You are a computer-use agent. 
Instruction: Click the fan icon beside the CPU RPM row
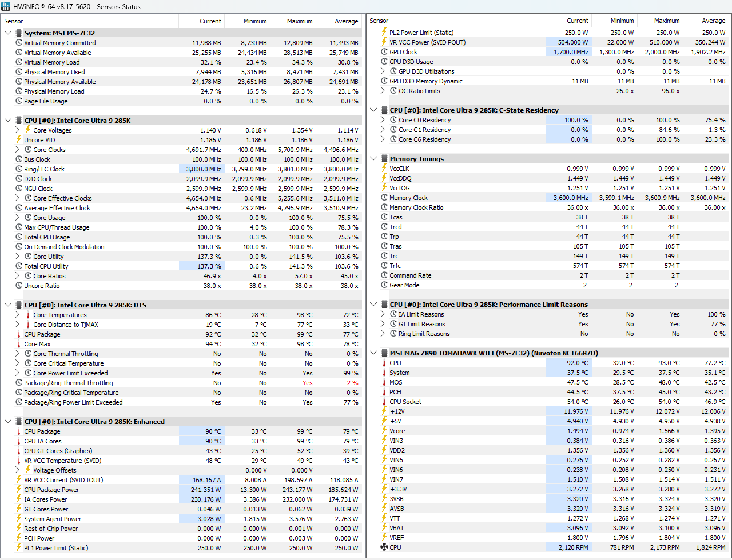click(x=384, y=547)
